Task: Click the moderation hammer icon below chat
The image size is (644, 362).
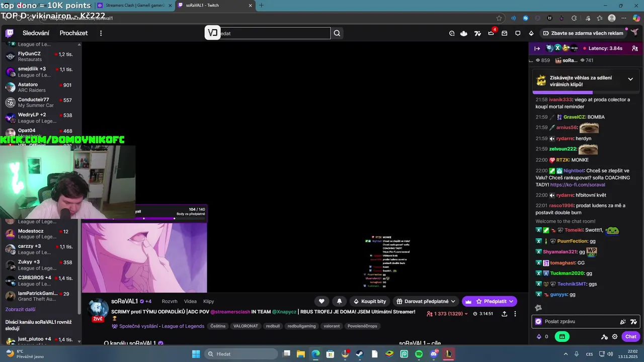Action: (604, 336)
